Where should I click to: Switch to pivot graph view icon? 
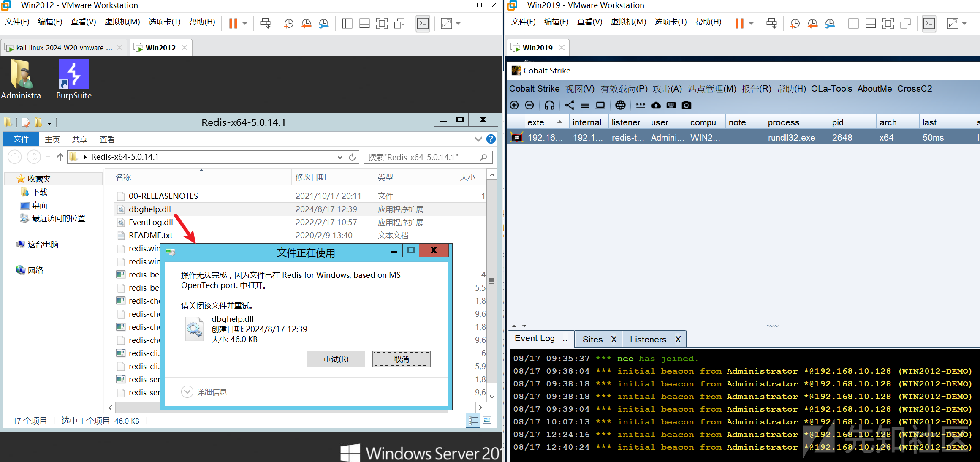(x=570, y=105)
